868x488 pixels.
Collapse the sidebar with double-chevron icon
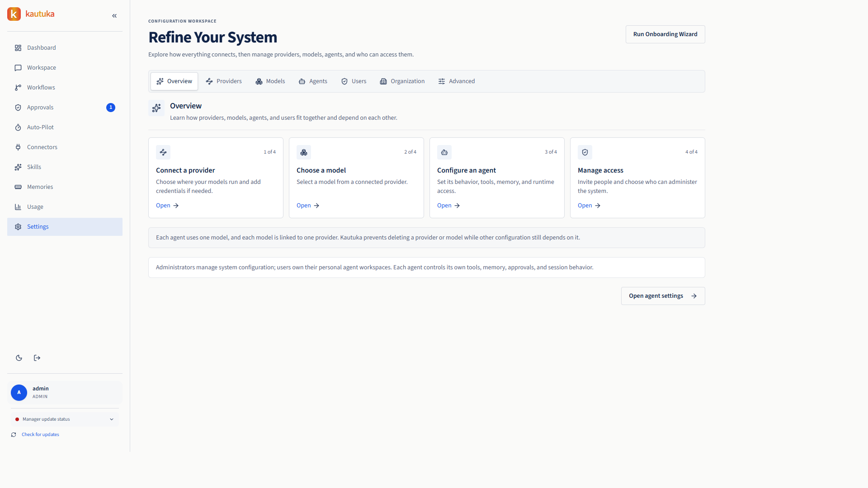[x=114, y=16]
